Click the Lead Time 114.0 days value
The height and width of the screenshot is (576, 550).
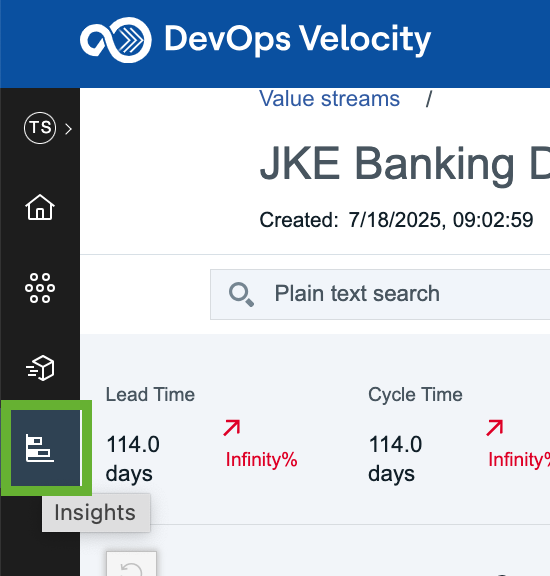(133, 459)
